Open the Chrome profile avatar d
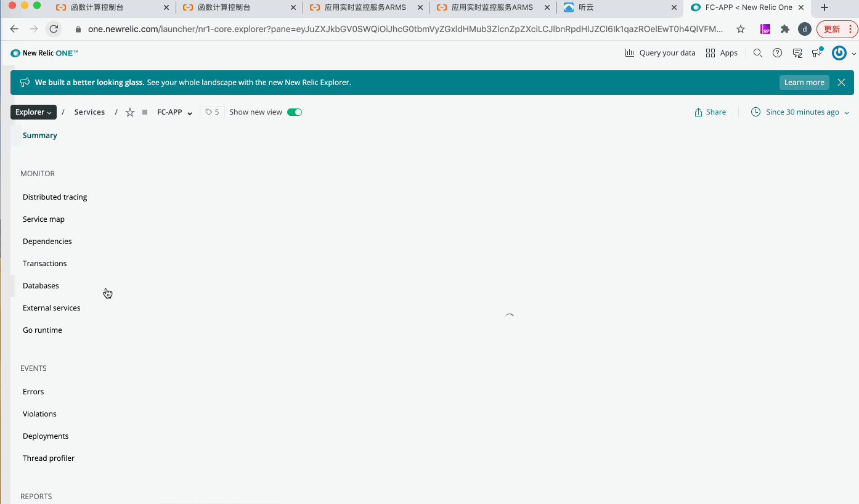Screen dimensions: 859x504 tap(804, 29)
